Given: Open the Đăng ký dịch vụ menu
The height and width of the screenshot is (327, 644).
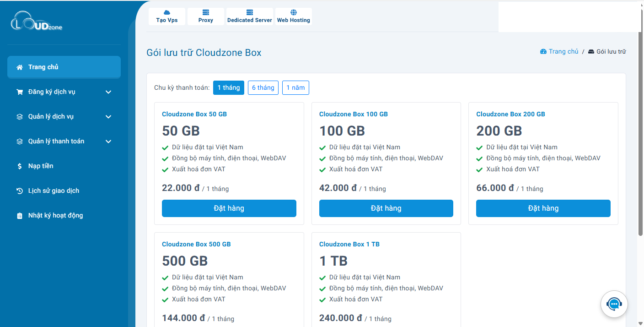Looking at the screenshot, I should [x=64, y=92].
